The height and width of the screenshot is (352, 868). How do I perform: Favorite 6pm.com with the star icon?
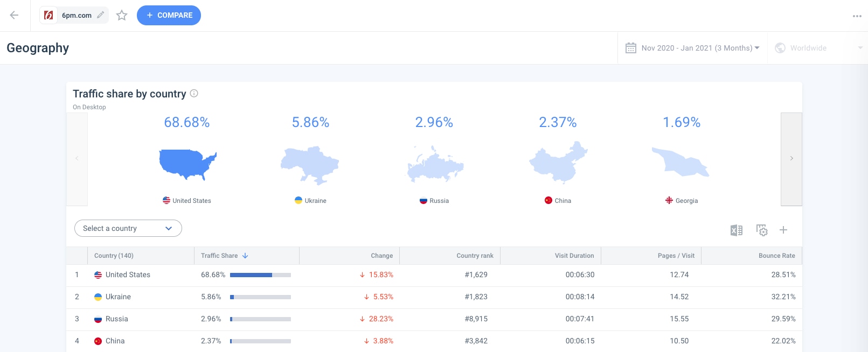tap(122, 15)
